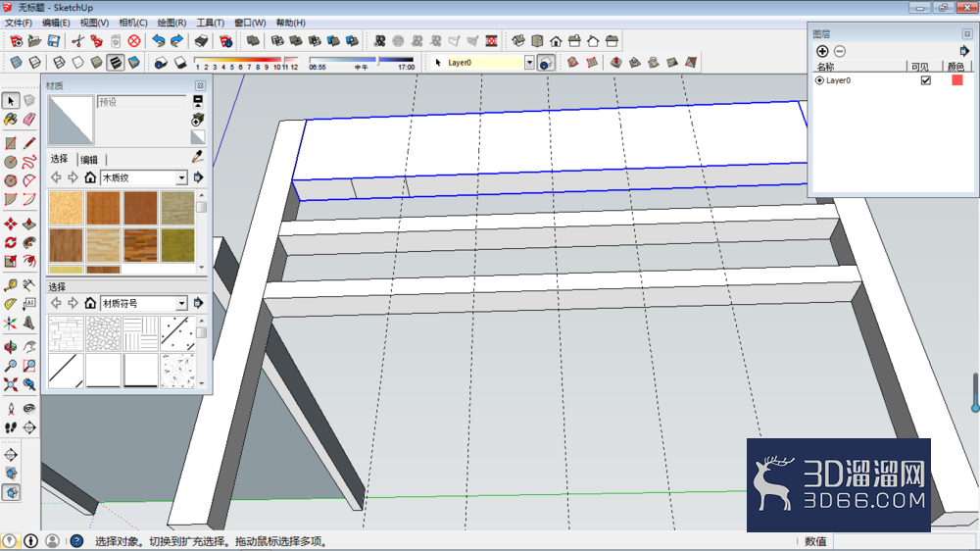Screen dimensions: 980x551
Task: Open 工具(T) menu
Action: coord(210,23)
